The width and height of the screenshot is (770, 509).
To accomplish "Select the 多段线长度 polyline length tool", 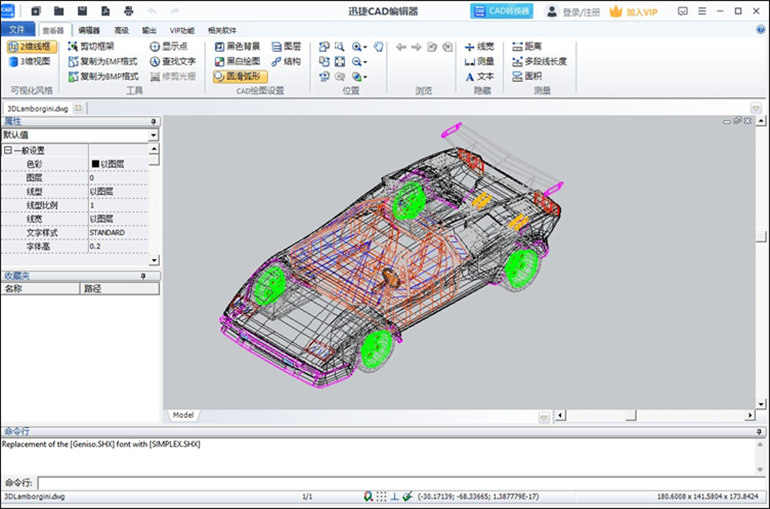I will pos(539,61).
